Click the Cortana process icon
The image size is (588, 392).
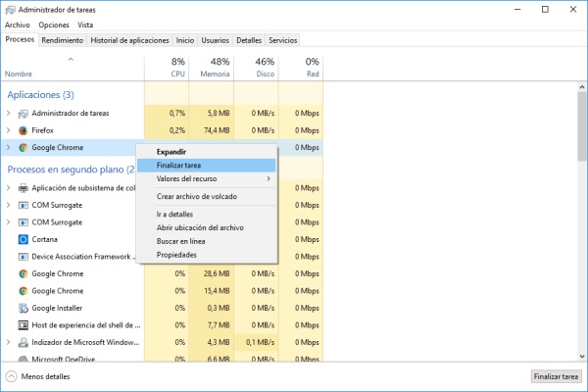point(24,239)
